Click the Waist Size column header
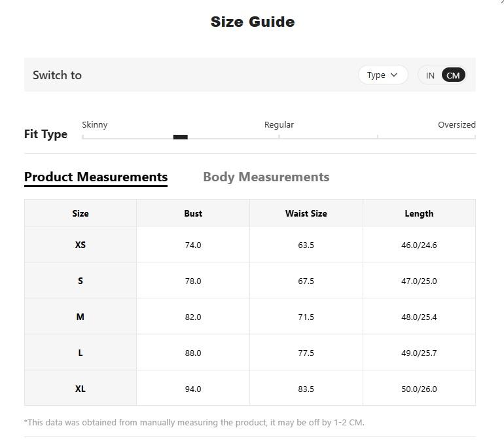 [306, 213]
